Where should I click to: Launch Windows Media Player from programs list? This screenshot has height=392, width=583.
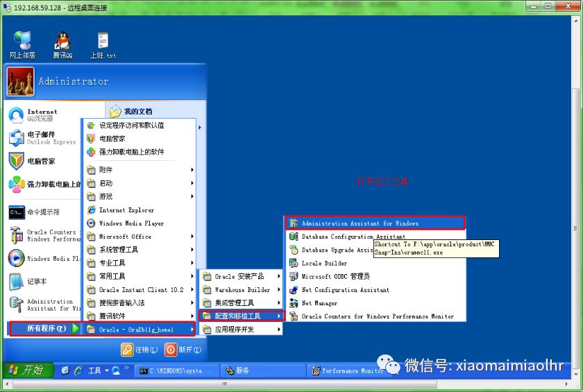pyautogui.click(x=140, y=223)
